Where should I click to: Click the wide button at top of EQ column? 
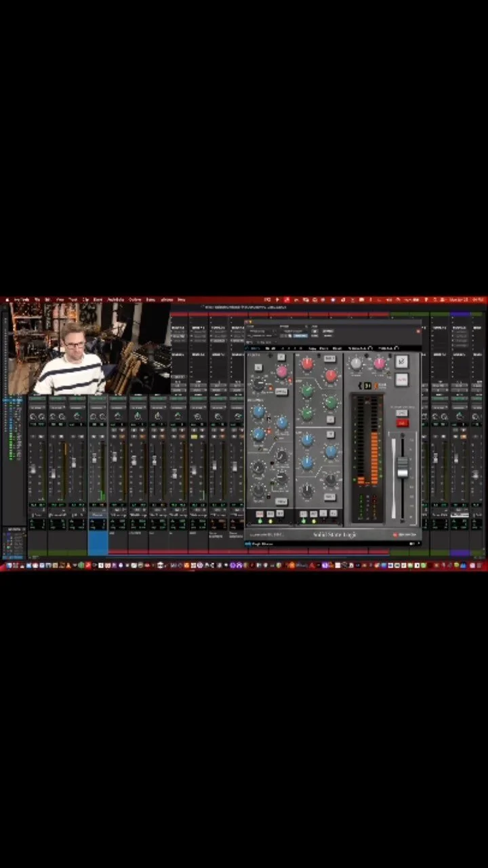click(329, 359)
